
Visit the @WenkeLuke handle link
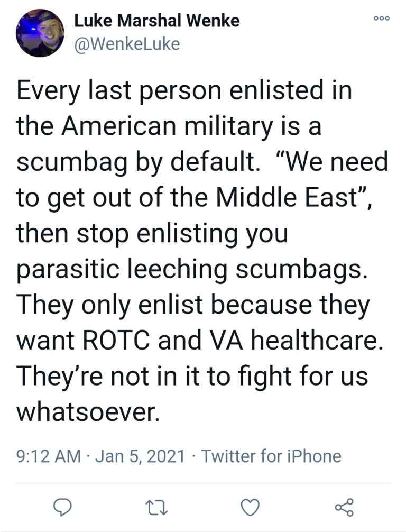(x=127, y=44)
